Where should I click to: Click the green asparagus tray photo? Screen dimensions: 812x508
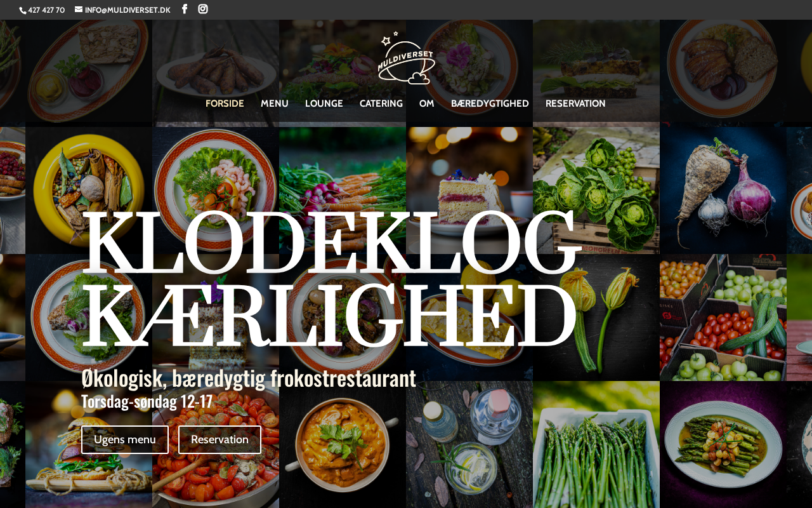(596, 444)
